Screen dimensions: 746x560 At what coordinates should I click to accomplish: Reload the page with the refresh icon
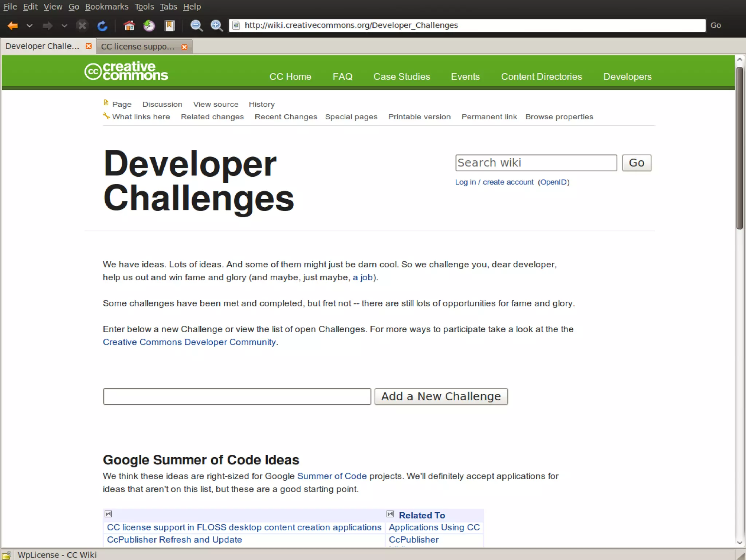tap(102, 26)
